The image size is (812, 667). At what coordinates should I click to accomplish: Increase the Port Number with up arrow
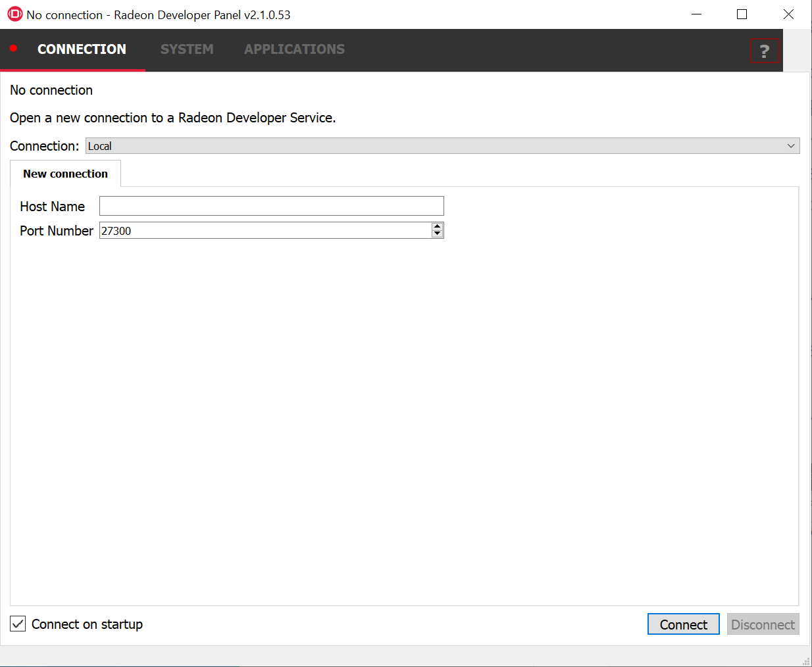click(x=437, y=226)
